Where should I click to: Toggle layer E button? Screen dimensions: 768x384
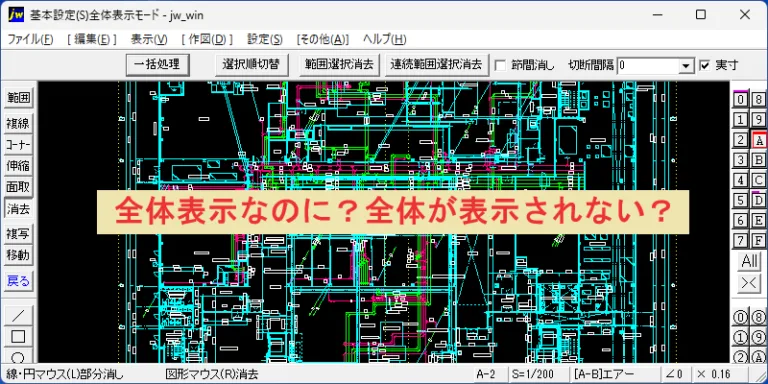pos(759,220)
